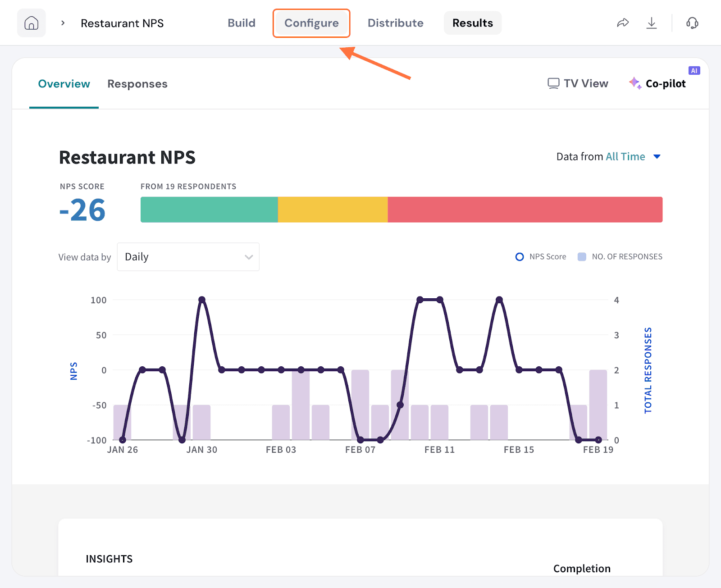Click the Restaurant NPS breadcrumb link
721x588 pixels.
coord(122,23)
